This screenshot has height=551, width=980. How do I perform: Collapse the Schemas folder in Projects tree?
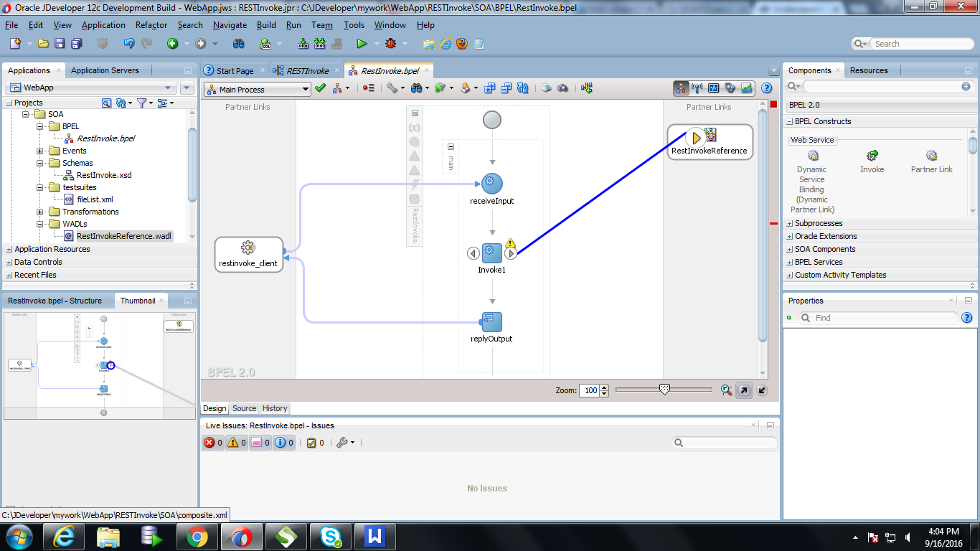tap(41, 163)
